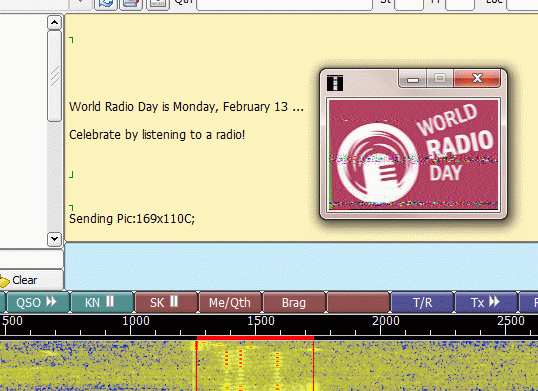Click the red bandwidth marker bar on the waterfall
The image size is (538, 391).
255,338
